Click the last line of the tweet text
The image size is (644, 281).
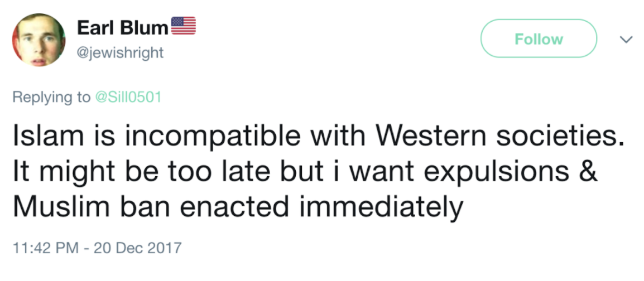[x=238, y=207]
